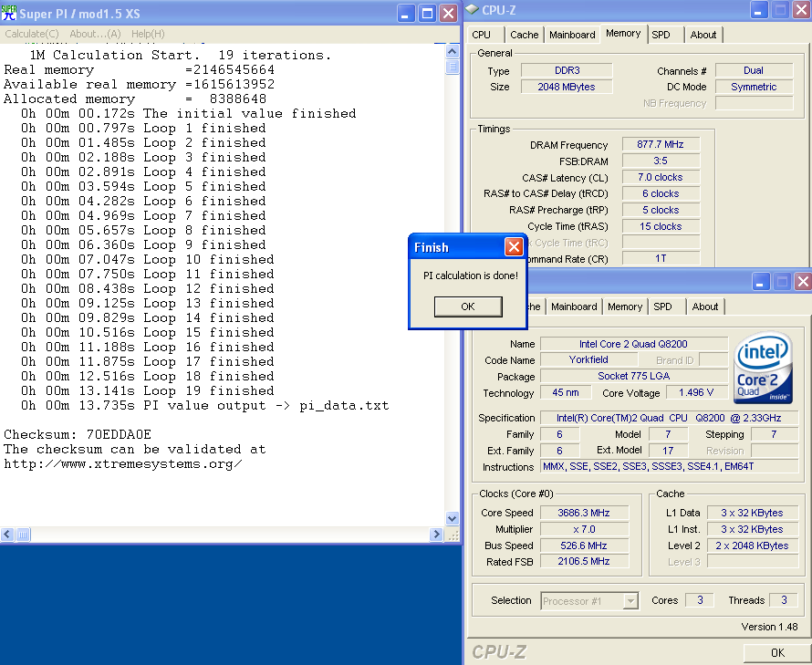
Task: Click the DC Mode Symmetric field
Action: click(x=754, y=87)
